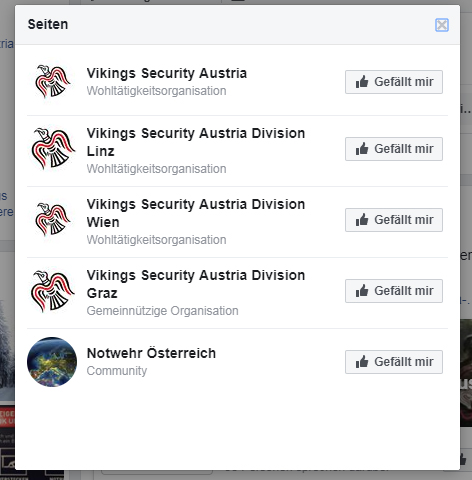
Task: Open Division Wien raven logo thumbnail
Action: point(52,220)
